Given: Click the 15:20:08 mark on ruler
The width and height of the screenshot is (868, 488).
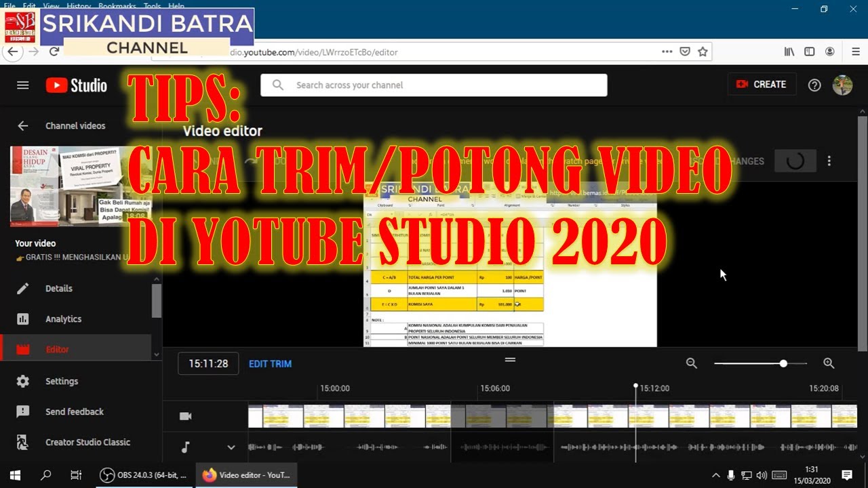Looking at the screenshot, I should (824, 388).
